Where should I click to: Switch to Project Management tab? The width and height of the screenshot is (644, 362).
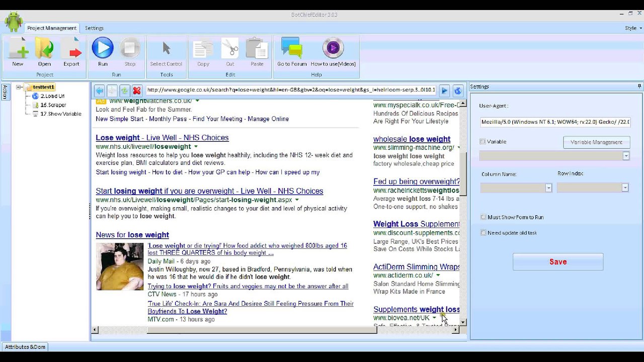[52, 28]
